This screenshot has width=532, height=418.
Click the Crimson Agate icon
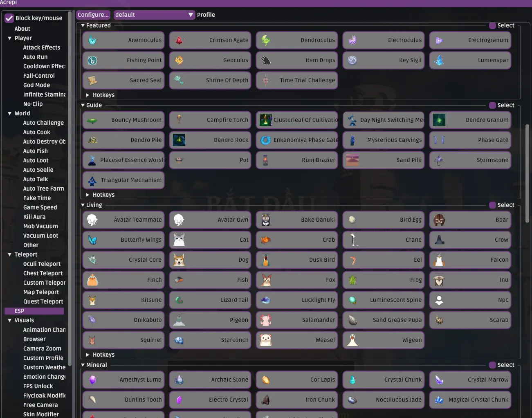(x=179, y=40)
